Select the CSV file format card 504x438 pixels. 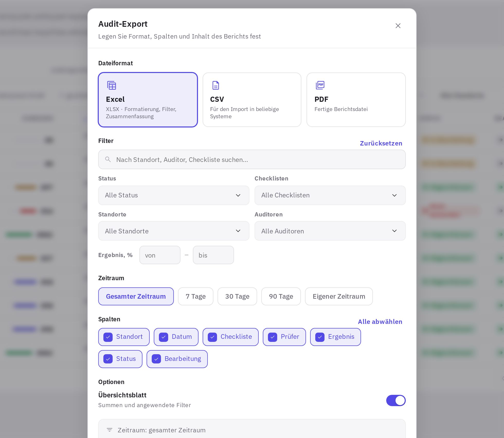pyautogui.click(x=252, y=100)
